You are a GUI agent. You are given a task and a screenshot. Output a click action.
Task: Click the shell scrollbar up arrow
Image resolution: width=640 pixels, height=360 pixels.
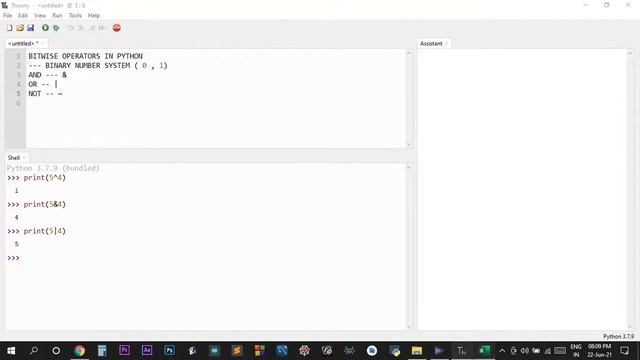409,167
